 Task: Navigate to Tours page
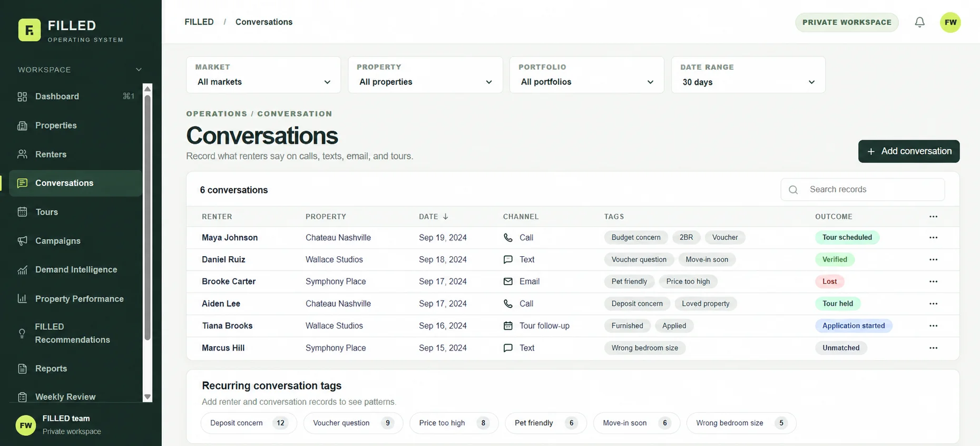tap(75, 212)
